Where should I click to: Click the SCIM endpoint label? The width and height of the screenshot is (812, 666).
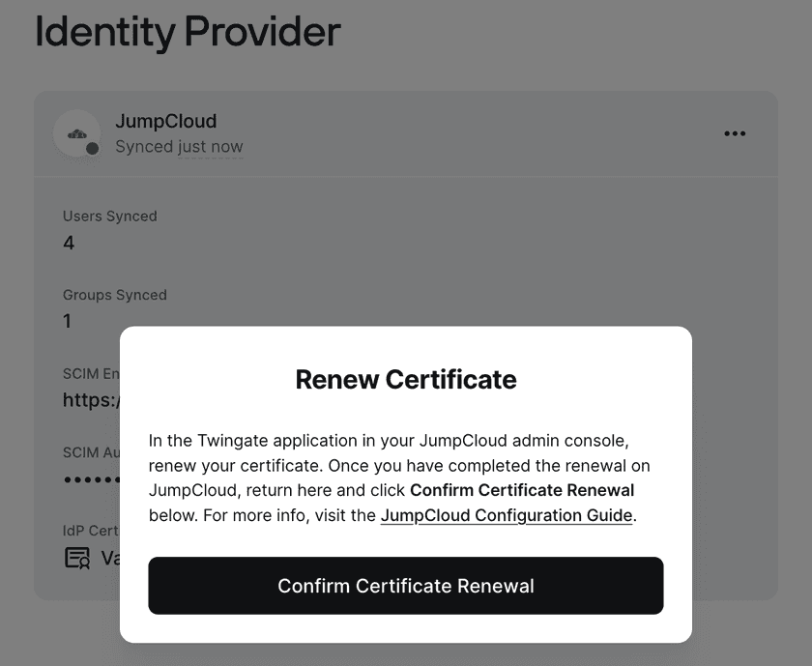pyautogui.click(x=90, y=374)
